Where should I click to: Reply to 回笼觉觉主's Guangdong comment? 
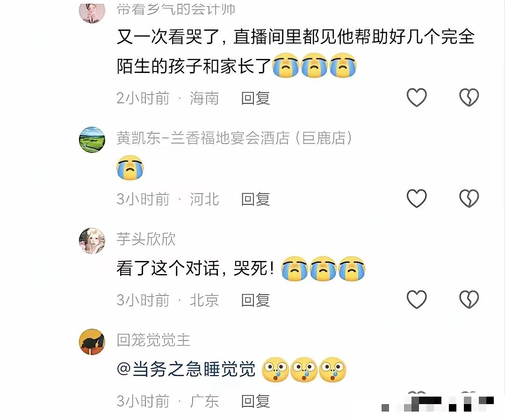click(255, 401)
